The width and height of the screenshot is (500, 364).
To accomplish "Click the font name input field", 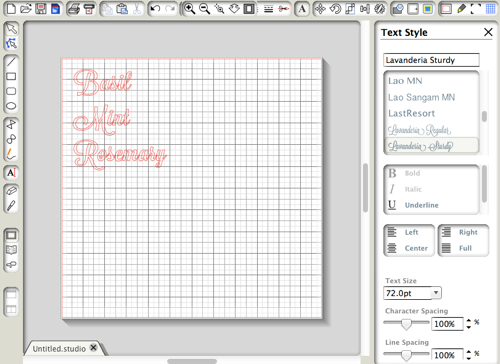I will [431, 60].
